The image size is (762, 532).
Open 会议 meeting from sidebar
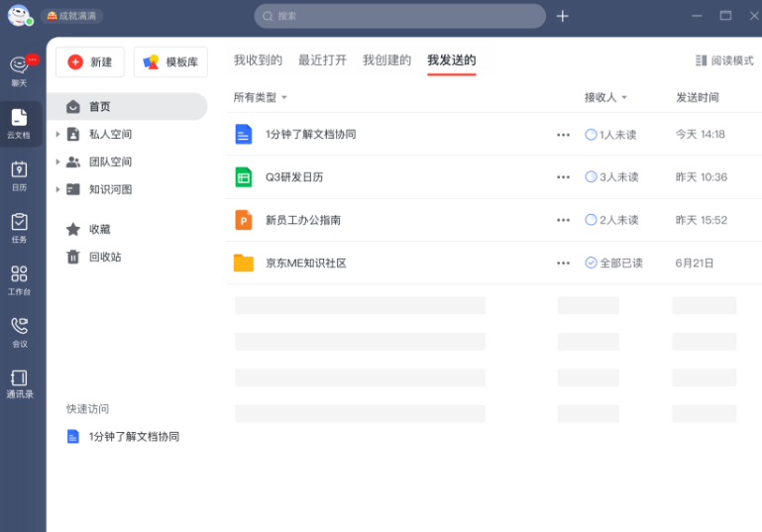19,331
